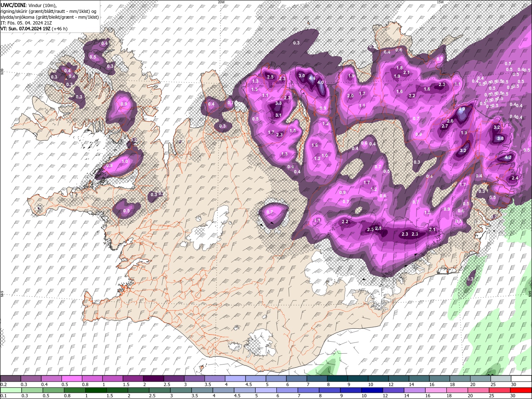Screen dimensions: 532x399
Task: Click the bright pink 0.5 swatch in purple legend
Action: click(71, 379)
